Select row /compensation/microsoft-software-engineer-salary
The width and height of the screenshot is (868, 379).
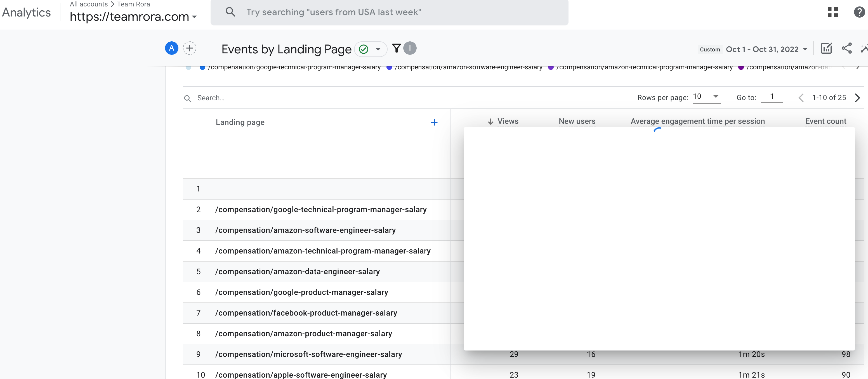[x=308, y=354]
